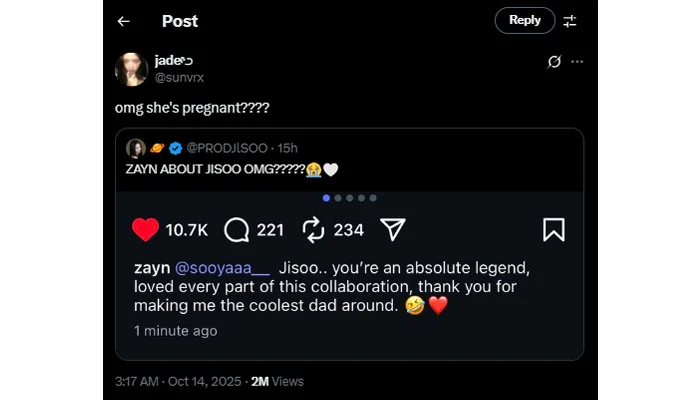Open the zayn username in the caption
The height and width of the screenshot is (400, 700).
[x=151, y=269]
